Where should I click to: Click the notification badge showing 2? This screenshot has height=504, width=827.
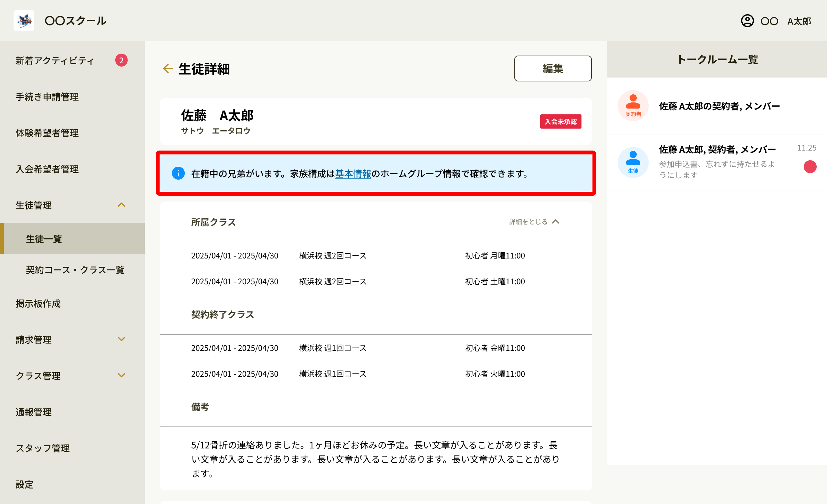[121, 60]
